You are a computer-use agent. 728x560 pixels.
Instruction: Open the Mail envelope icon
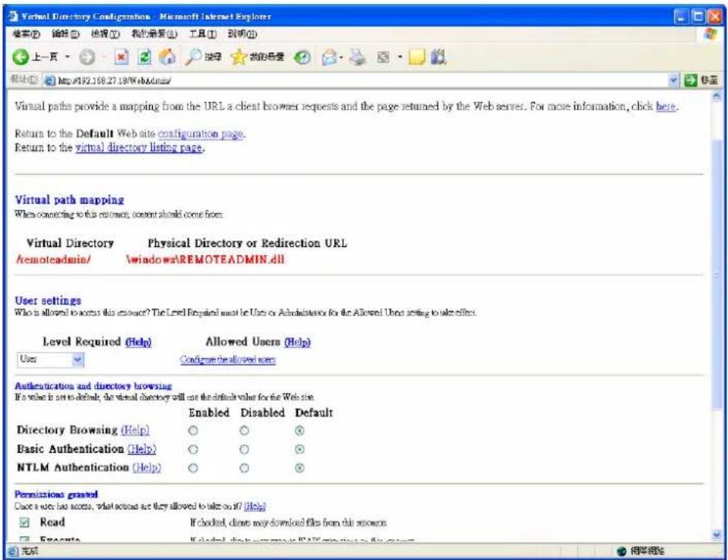point(329,57)
